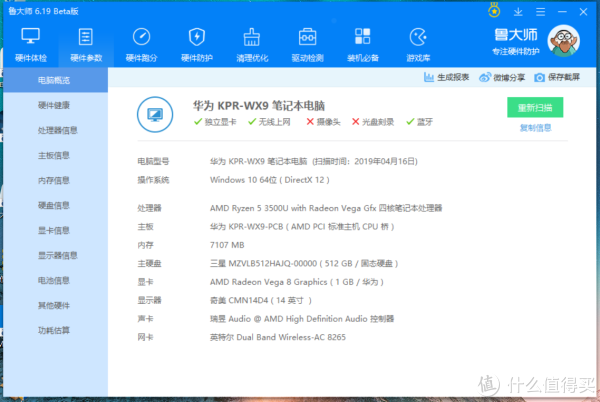This screenshot has height=402, width=600.
Task: Click the 鲁大师 6.19 Beta版 title text
Action: click(43, 11)
